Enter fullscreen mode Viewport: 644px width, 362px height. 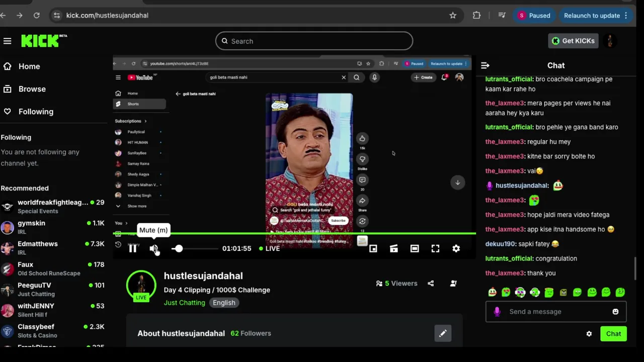click(x=435, y=248)
